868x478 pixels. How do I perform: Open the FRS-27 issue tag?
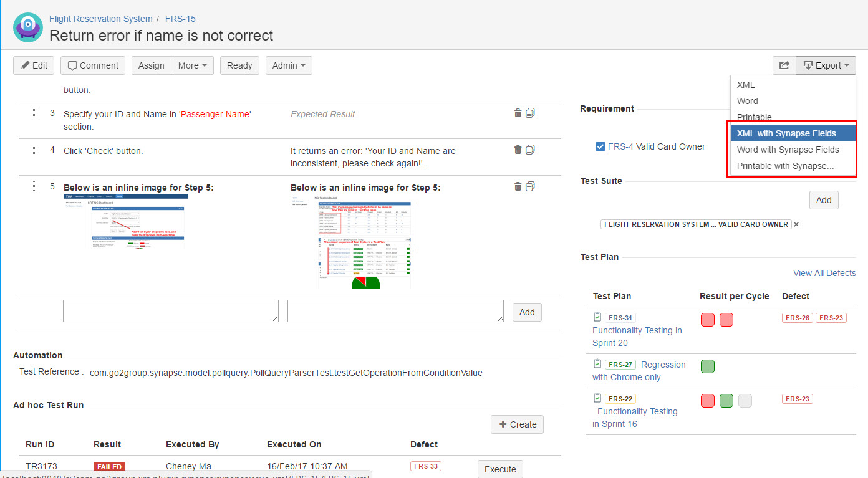(620, 365)
